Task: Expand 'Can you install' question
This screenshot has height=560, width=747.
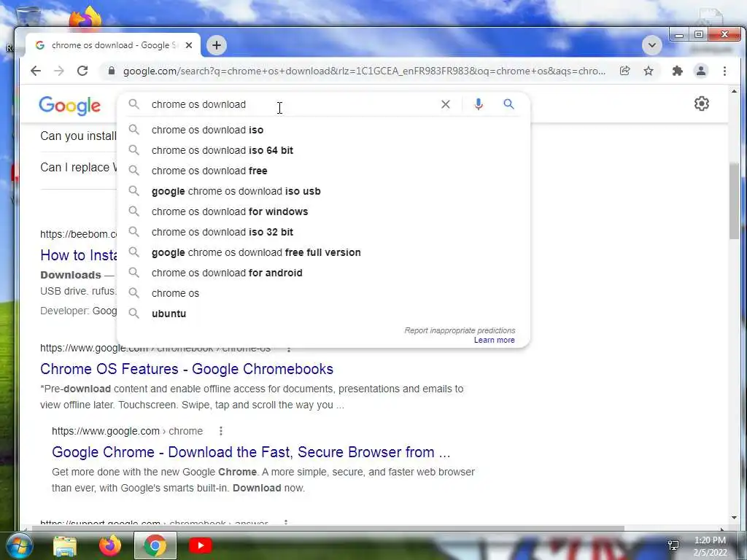Action: pos(78,136)
